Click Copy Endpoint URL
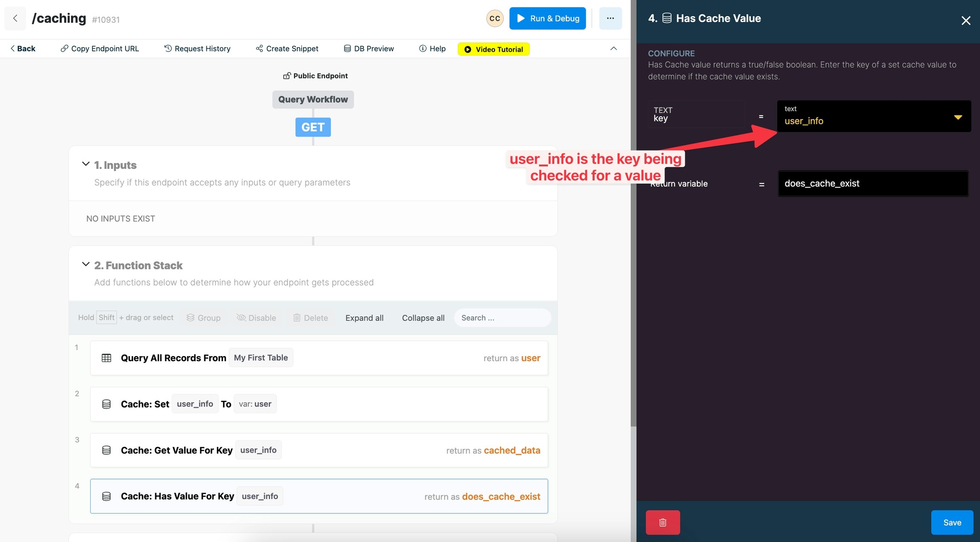 click(x=100, y=48)
